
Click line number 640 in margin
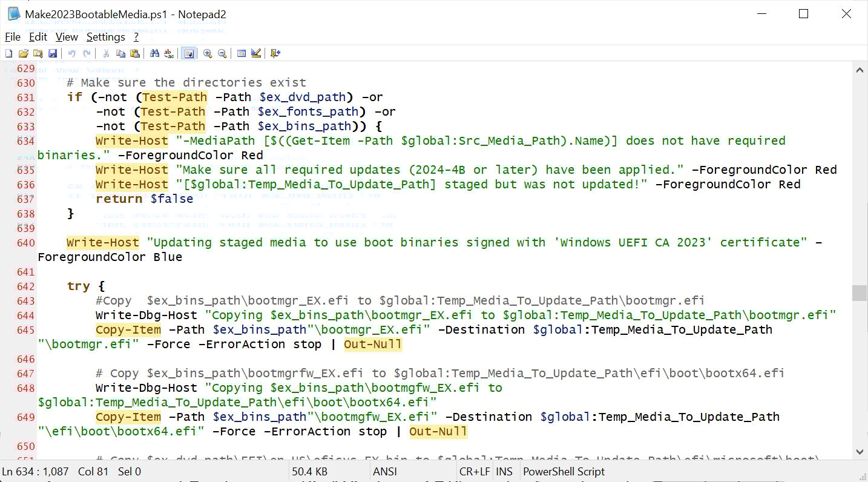click(x=25, y=243)
